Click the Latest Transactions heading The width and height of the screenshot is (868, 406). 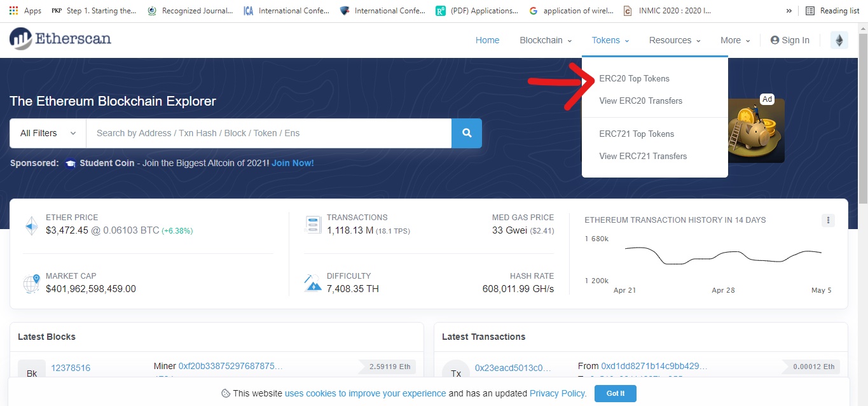coord(484,337)
